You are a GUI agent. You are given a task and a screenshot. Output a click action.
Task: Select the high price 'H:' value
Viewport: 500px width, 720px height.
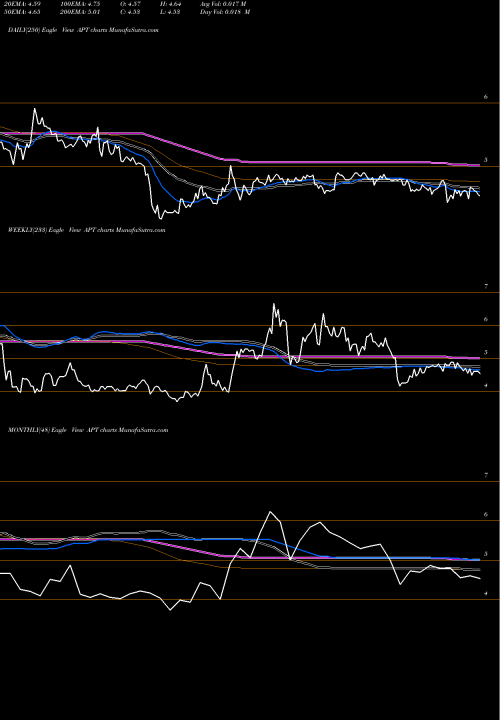pos(170,4)
